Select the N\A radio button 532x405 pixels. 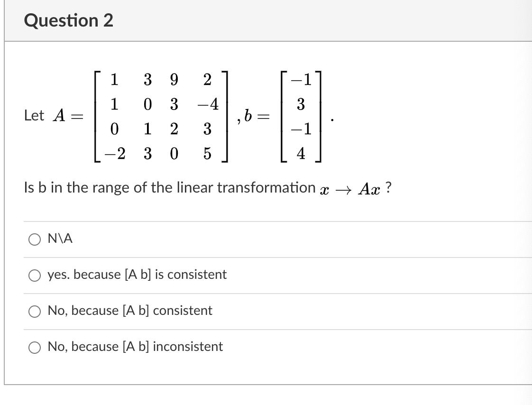(34, 239)
